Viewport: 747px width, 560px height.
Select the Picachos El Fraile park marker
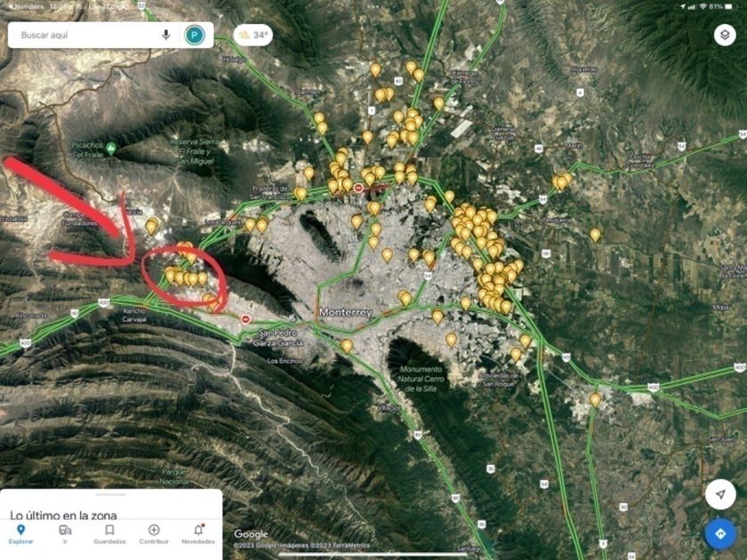[x=111, y=148]
